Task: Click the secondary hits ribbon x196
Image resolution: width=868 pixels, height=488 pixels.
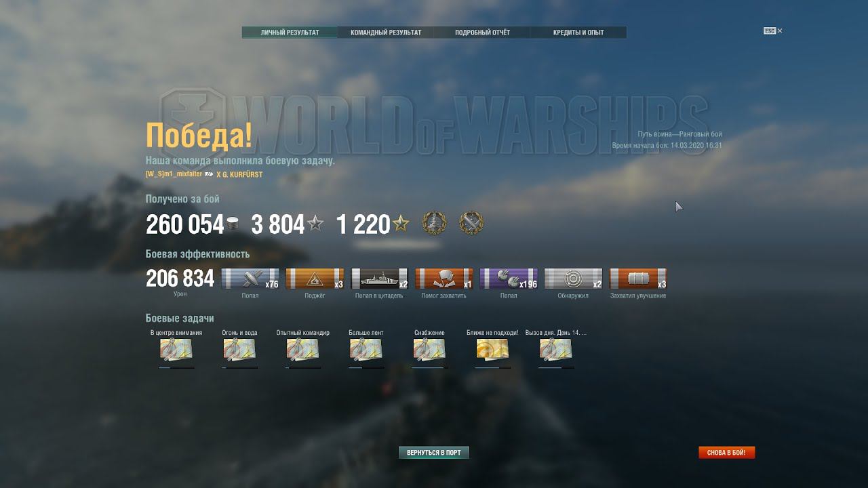Action: tap(509, 279)
